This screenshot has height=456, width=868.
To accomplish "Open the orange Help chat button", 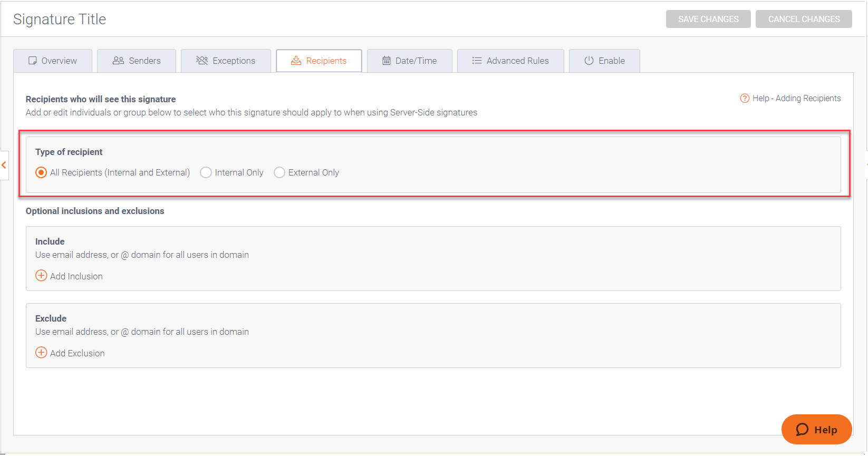I will (x=816, y=430).
